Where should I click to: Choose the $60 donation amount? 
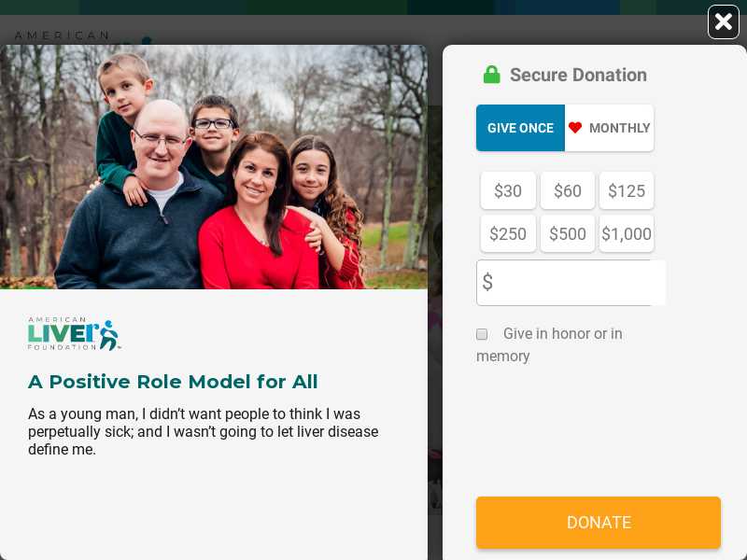pyautogui.click(x=568, y=190)
